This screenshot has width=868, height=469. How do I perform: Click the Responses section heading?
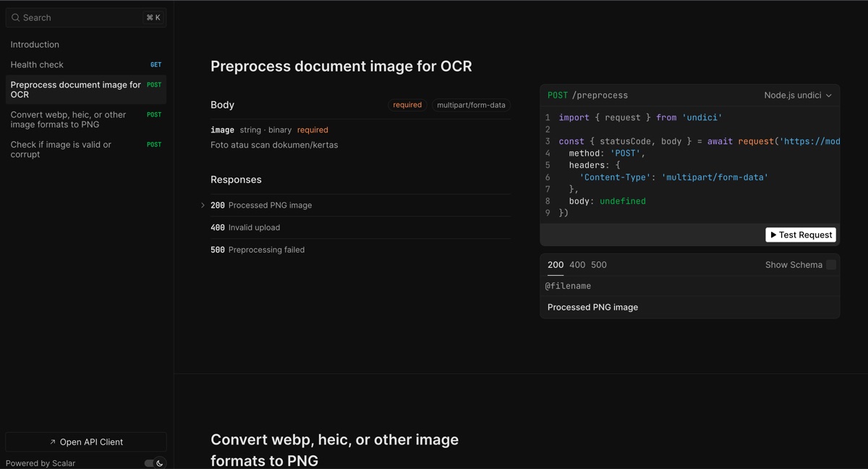click(236, 179)
